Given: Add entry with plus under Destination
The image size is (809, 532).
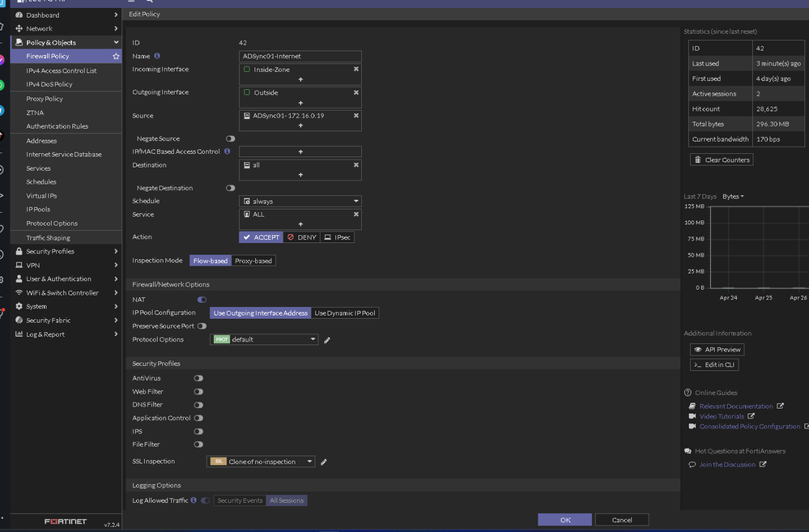Looking at the screenshot, I should tap(300, 175).
